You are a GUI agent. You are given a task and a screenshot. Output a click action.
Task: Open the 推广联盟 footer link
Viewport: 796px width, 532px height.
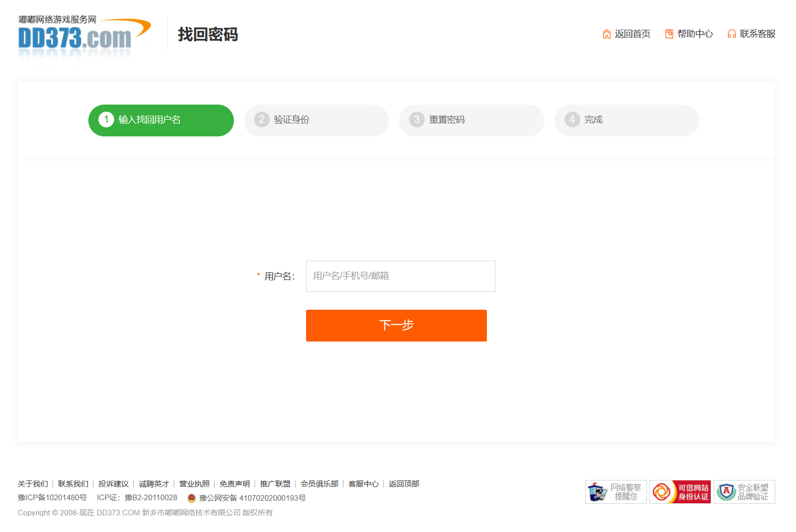pos(275,484)
